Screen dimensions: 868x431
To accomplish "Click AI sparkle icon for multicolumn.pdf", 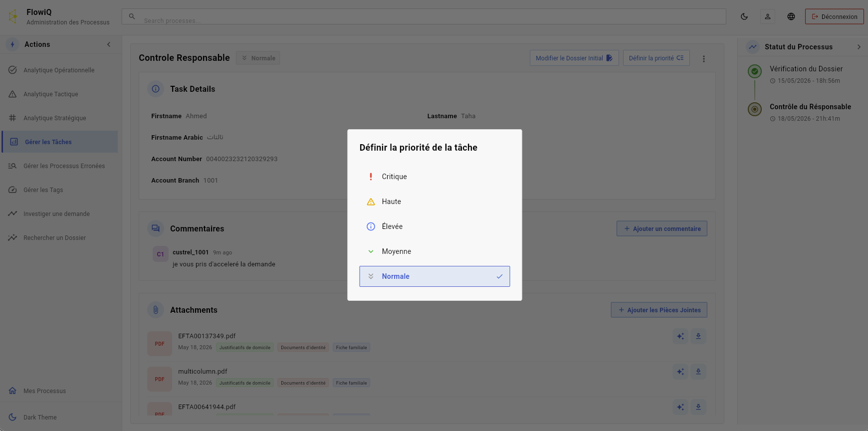I will click(x=680, y=372).
